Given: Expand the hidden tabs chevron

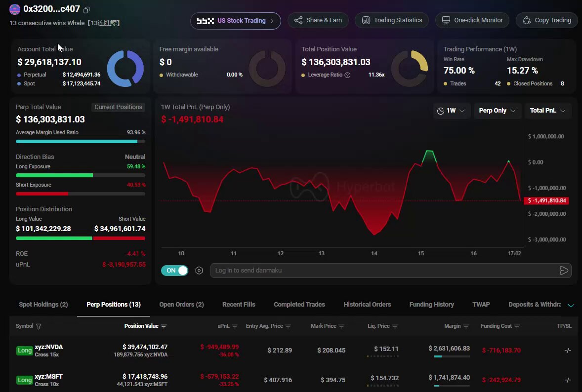Looking at the screenshot, I should pyautogui.click(x=571, y=305).
